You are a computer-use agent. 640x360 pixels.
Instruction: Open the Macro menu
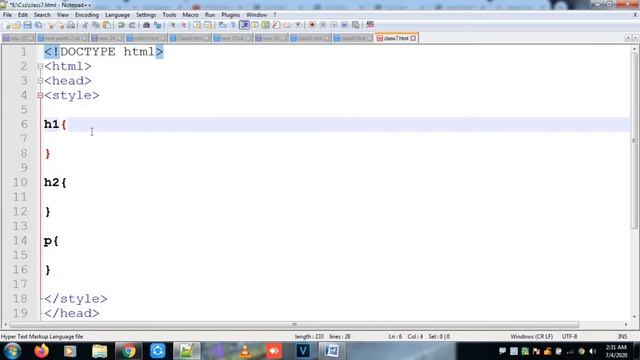[190, 15]
